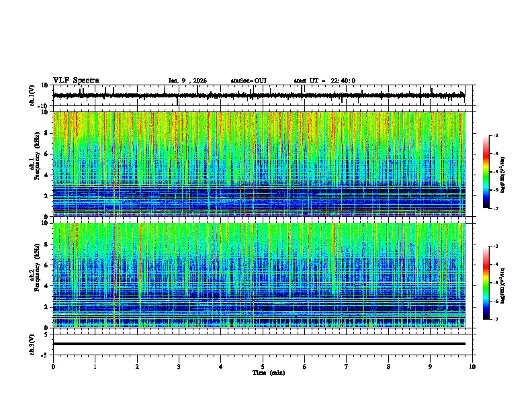Click time axis tick label '5'
Viewport: 532px width, 411px height.
[x=263, y=367]
